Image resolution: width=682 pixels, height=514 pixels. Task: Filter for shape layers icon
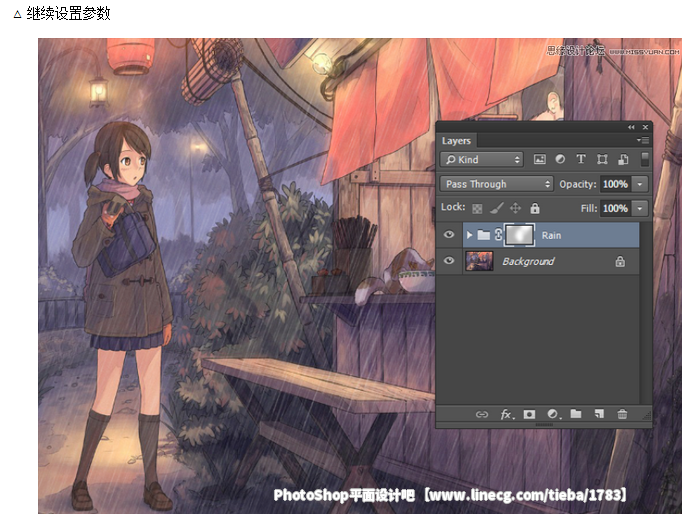(x=602, y=160)
